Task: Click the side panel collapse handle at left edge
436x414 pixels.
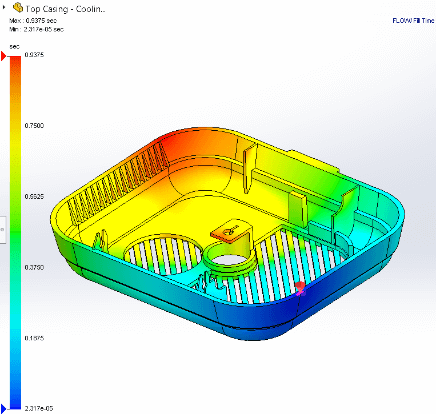Action: (x=2, y=229)
